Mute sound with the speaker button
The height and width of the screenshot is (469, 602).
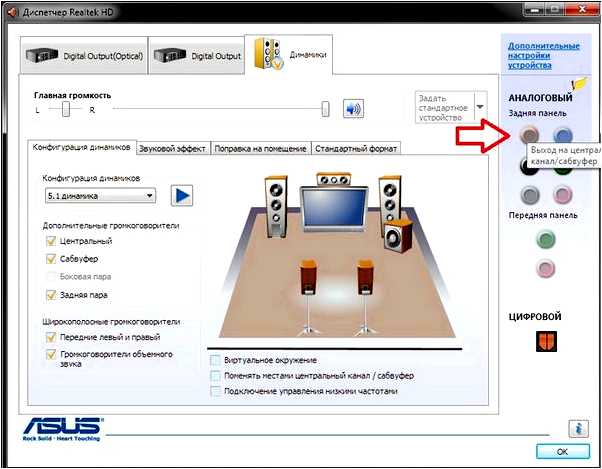pos(353,109)
